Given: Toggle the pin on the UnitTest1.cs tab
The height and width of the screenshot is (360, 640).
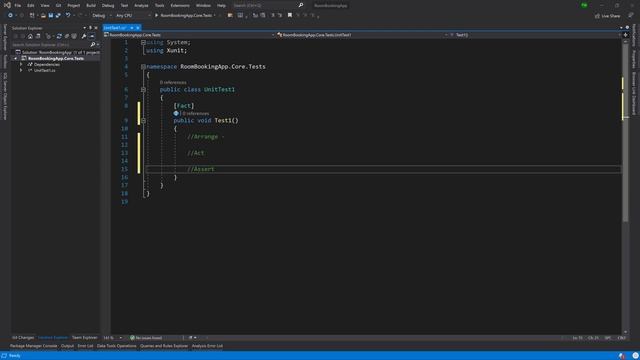Looking at the screenshot, I should [132, 28].
